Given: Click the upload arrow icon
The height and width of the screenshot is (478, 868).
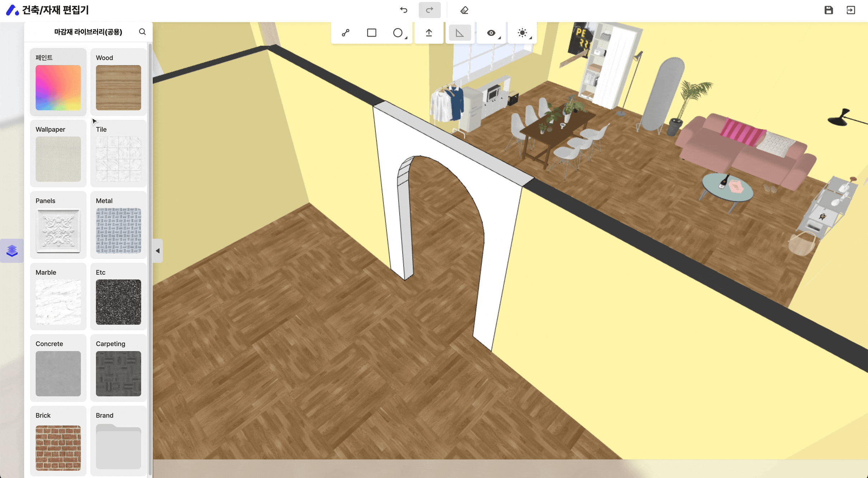Looking at the screenshot, I should click(429, 33).
